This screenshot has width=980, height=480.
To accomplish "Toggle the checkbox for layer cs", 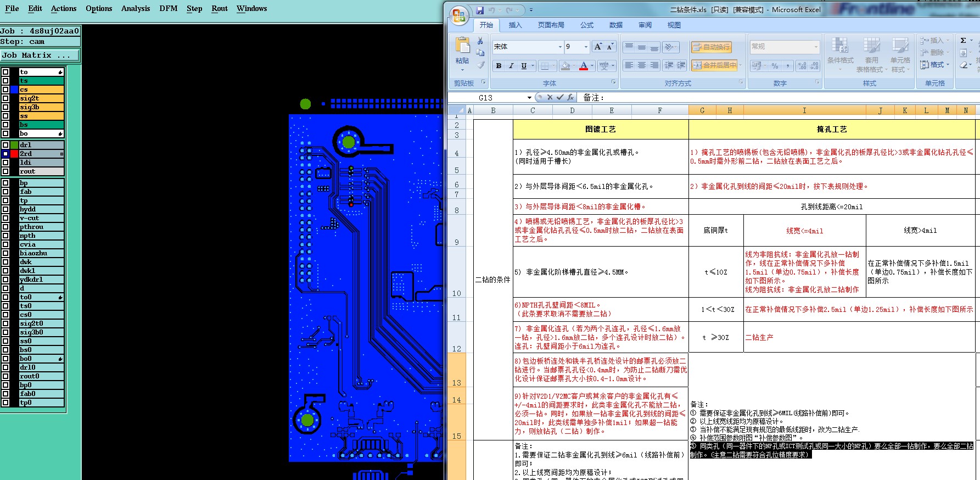I will (x=5, y=90).
